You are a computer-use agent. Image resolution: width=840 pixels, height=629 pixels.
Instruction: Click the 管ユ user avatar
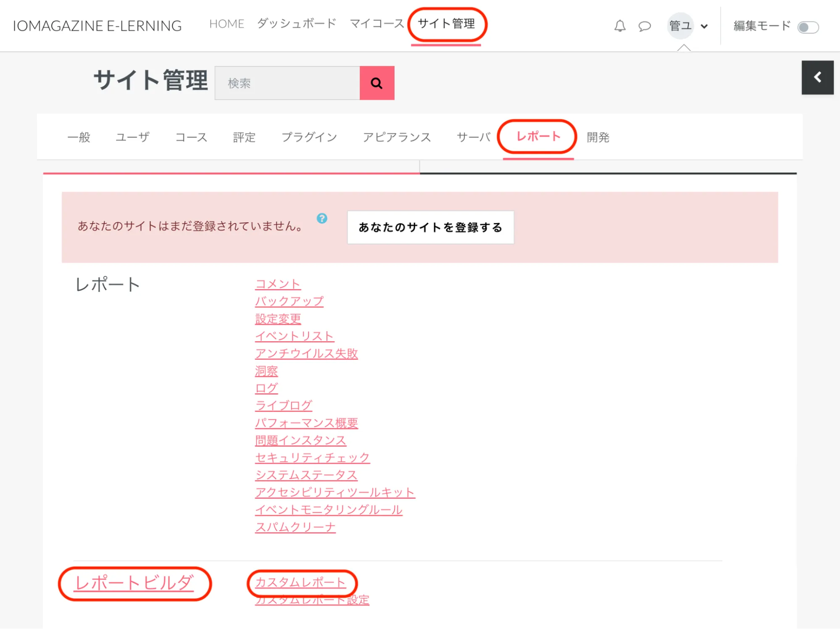pos(680,26)
